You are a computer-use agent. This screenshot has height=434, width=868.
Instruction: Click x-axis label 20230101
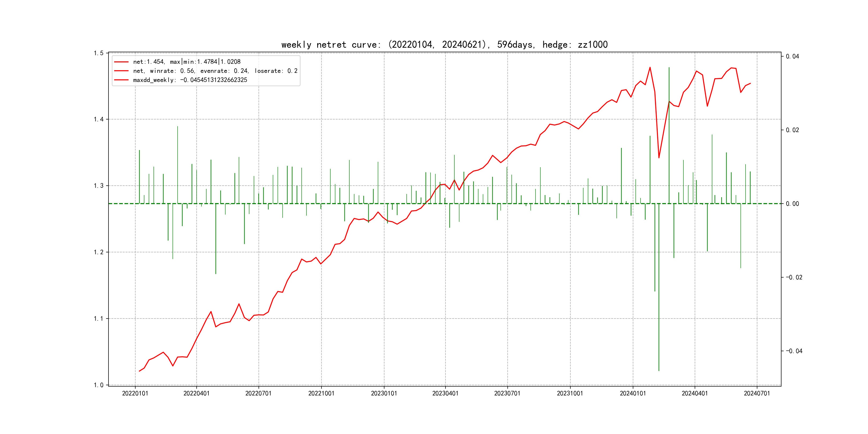point(384,393)
